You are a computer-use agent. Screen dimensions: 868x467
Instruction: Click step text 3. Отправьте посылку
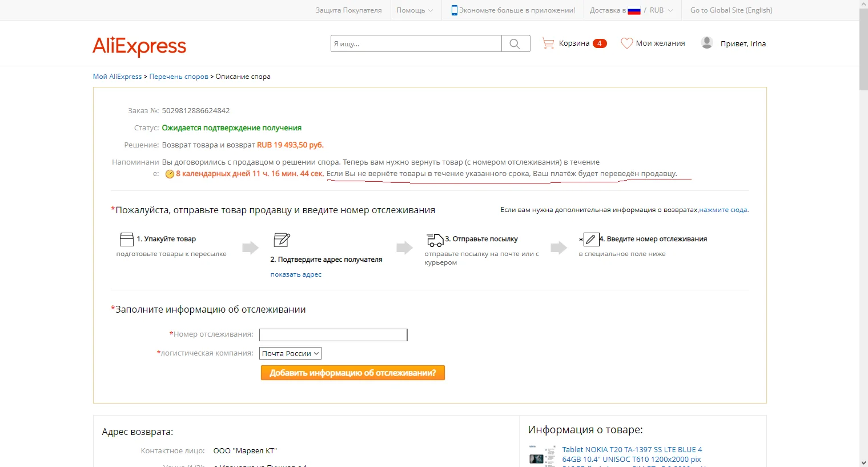tap(481, 239)
